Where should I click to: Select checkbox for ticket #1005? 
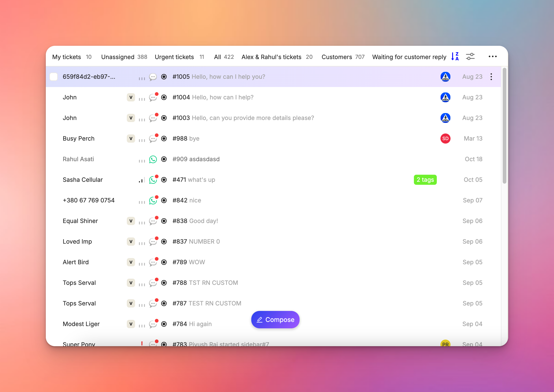point(54,77)
